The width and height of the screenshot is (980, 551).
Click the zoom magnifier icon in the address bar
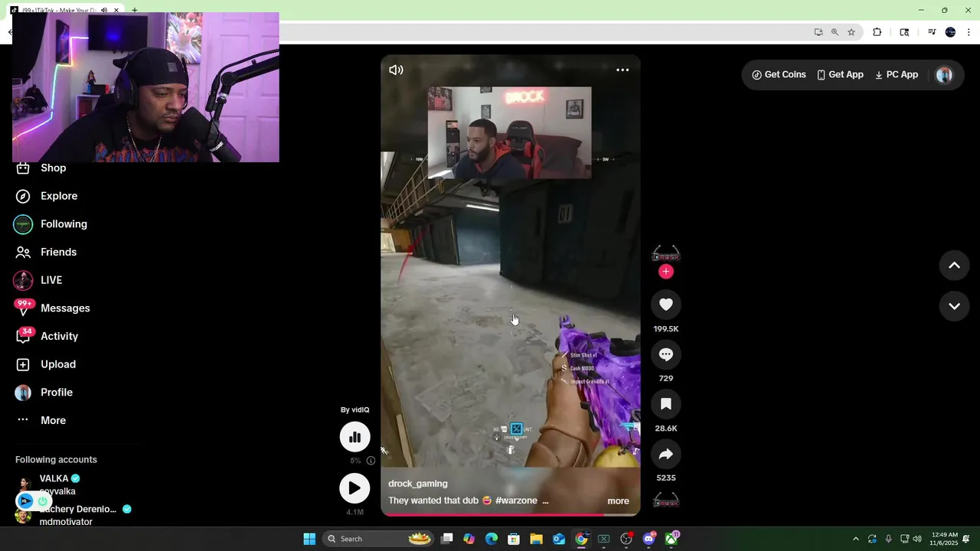[835, 32]
